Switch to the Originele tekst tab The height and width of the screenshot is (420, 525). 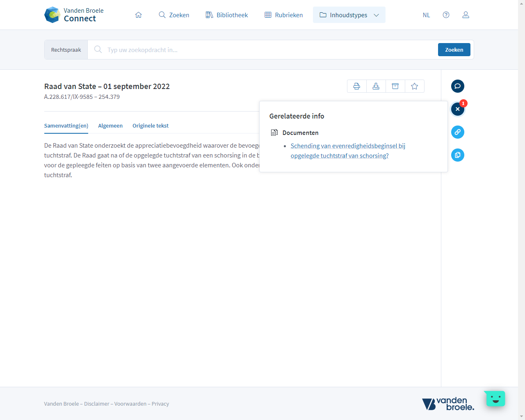(151, 126)
